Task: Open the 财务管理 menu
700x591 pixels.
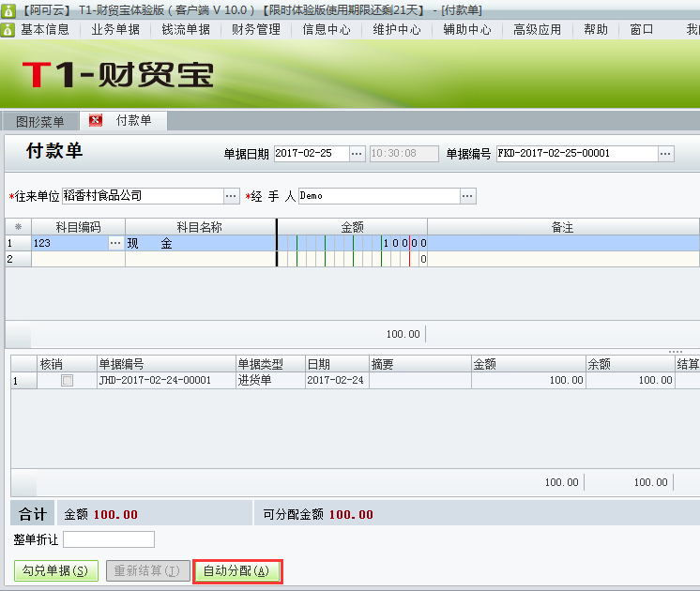Action: (256, 30)
